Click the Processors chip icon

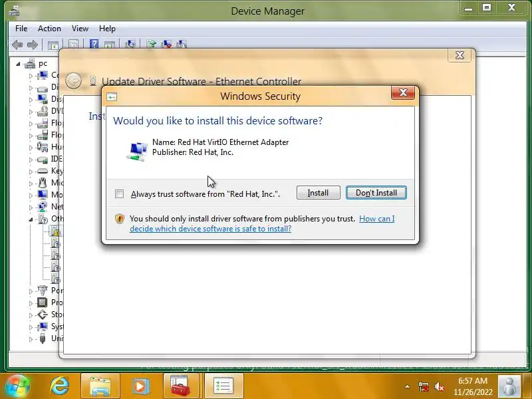point(43,303)
